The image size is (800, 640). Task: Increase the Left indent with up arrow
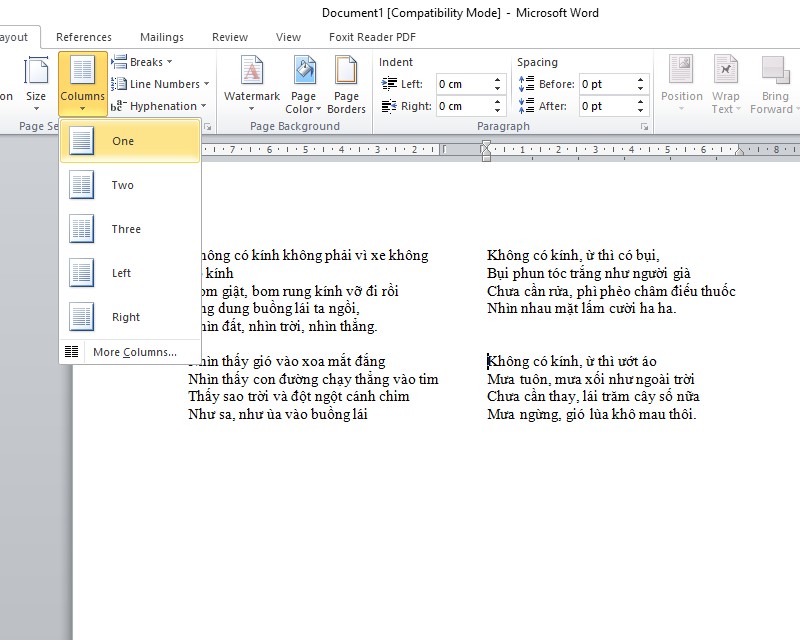[x=497, y=79]
